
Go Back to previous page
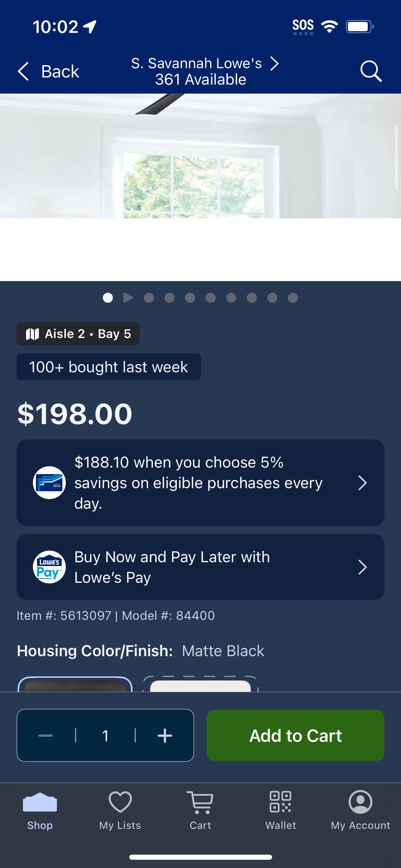click(x=48, y=71)
